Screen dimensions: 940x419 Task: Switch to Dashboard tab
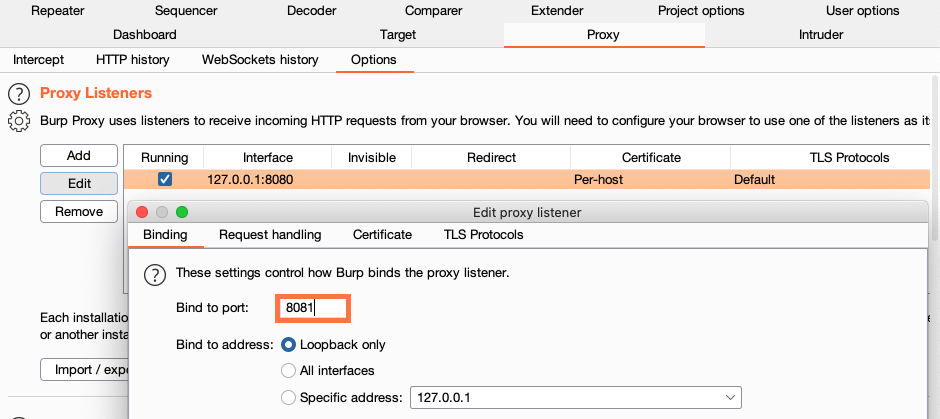coord(144,35)
